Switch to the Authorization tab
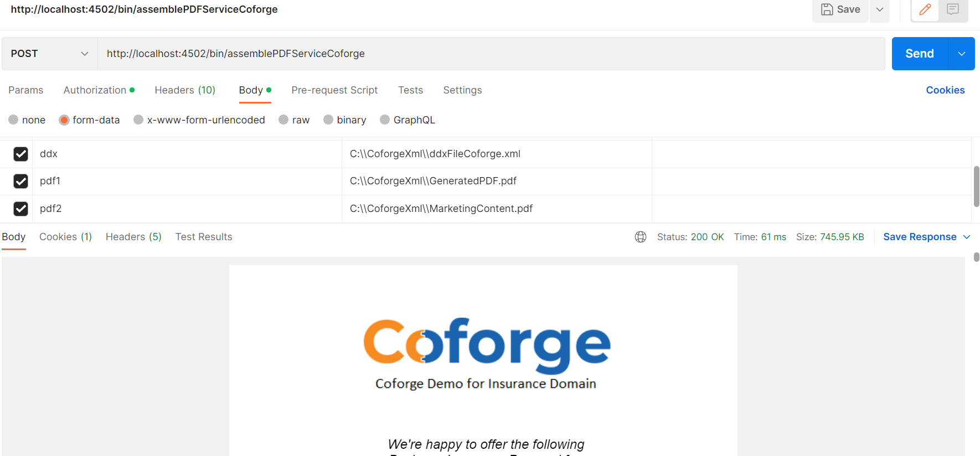 [99, 90]
